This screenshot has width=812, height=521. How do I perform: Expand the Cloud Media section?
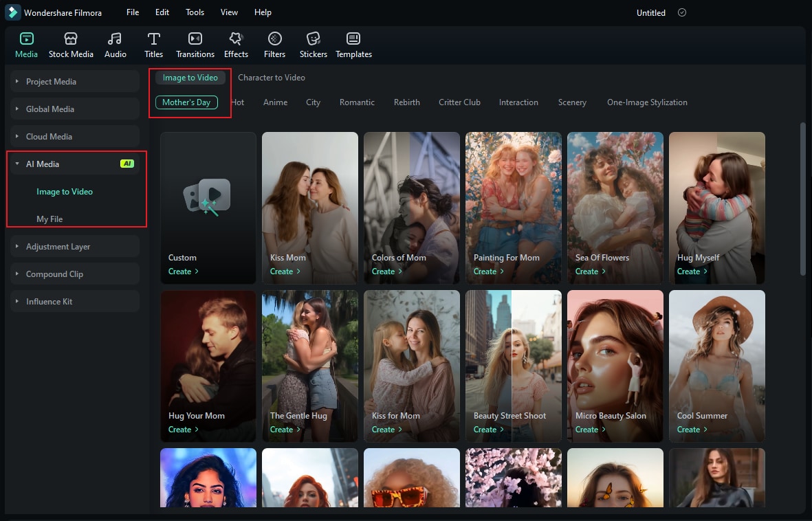[x=75, y=136]
